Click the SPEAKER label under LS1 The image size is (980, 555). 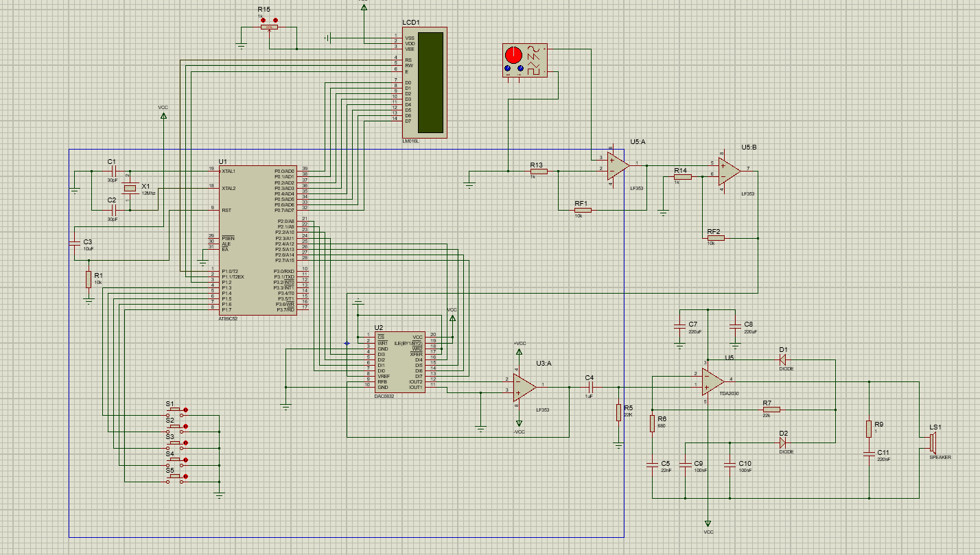pyautogui.click(x=940, y=458)
